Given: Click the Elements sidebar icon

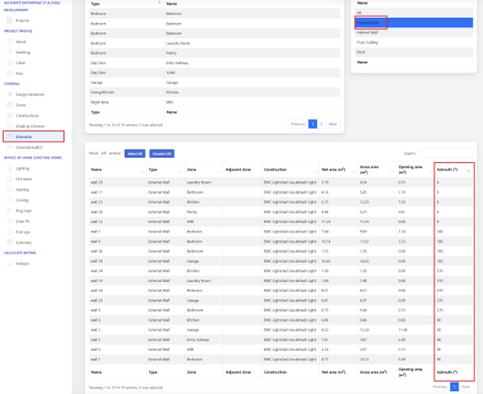Looking at the screenshot, I should (x=10, y=137).
